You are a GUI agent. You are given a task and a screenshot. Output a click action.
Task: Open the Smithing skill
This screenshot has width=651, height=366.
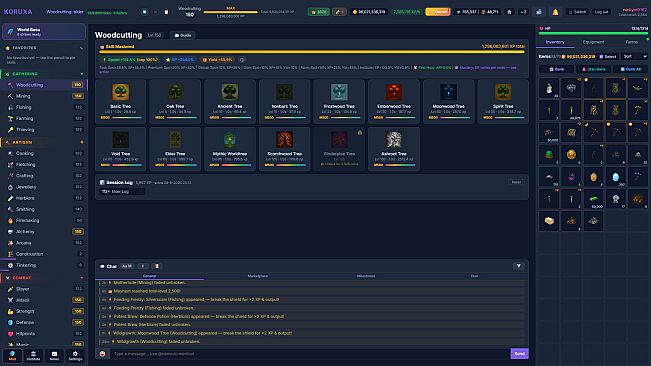pyautogui.click(x=44, y=209)
